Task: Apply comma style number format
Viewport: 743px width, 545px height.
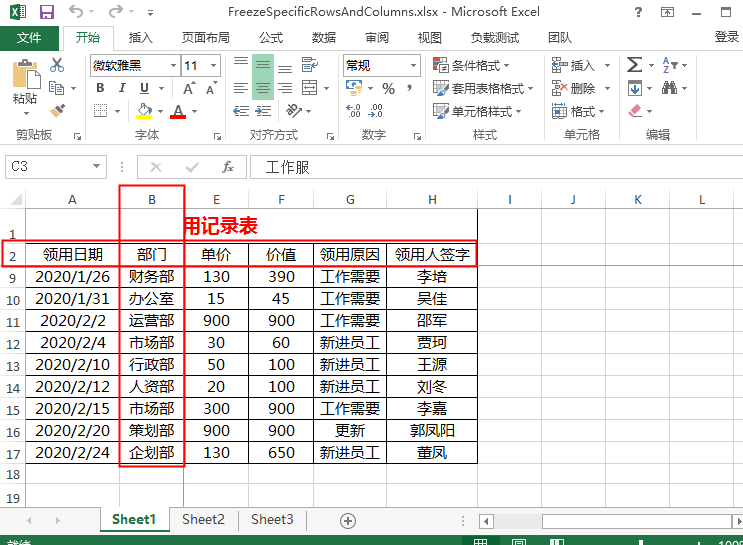Action: pos(409,88)
